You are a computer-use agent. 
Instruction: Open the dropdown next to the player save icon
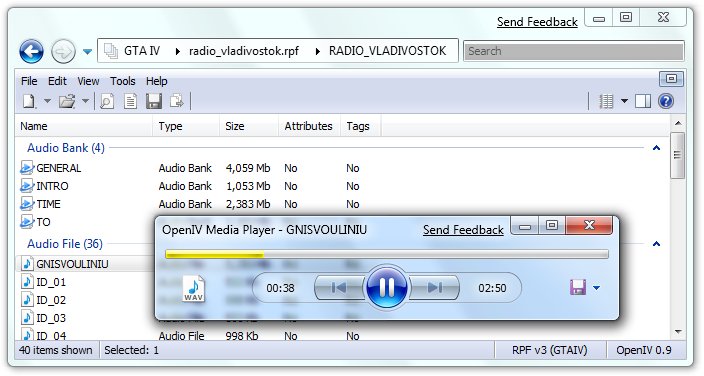(596, 288)
